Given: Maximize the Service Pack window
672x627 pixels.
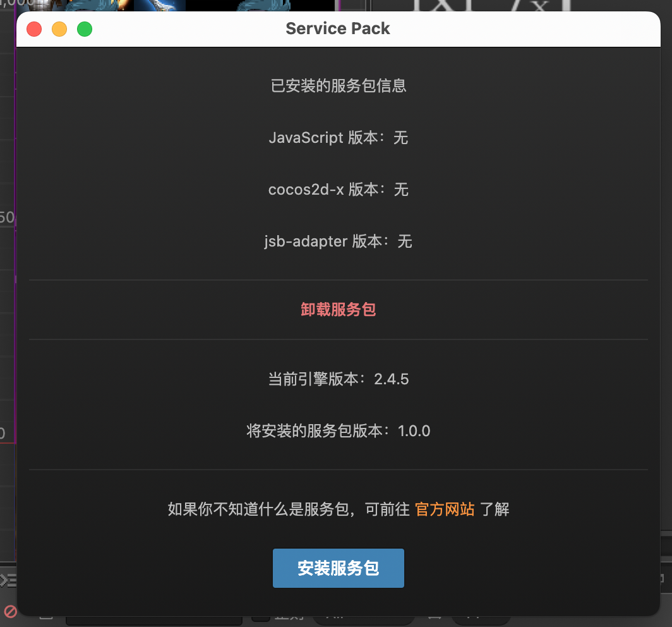Looking at the screenshot, I should point(85,29).
